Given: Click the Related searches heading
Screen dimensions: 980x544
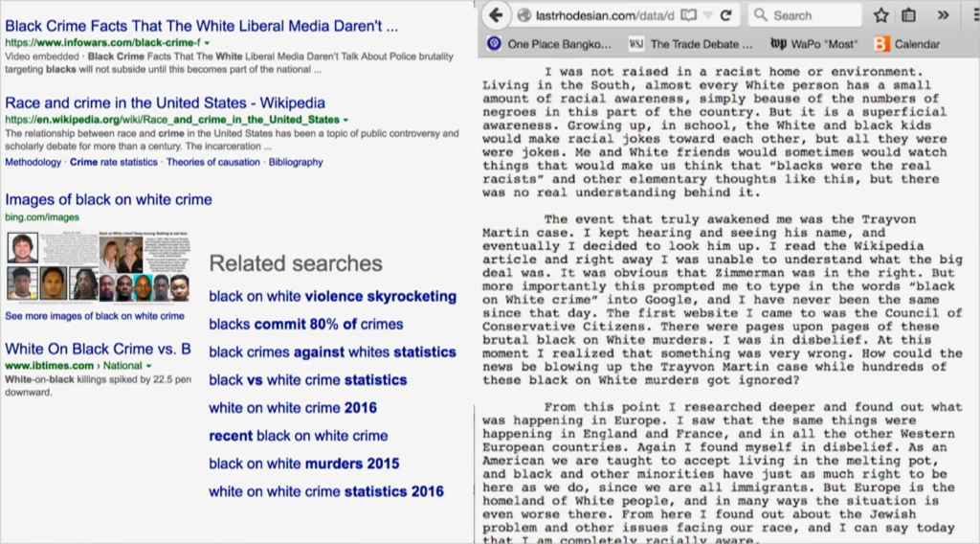Looking at the screenshot, I should click(x=296, y=264).
